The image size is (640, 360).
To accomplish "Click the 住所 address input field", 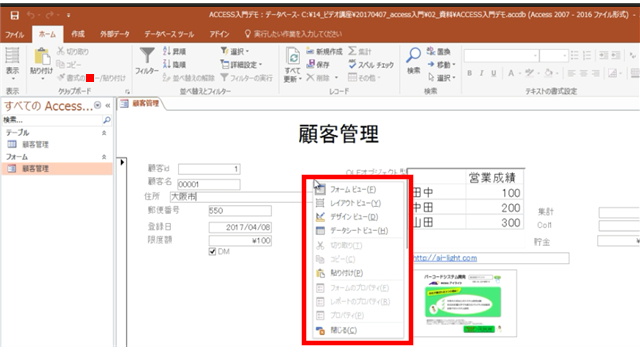I will pos(237,197).
